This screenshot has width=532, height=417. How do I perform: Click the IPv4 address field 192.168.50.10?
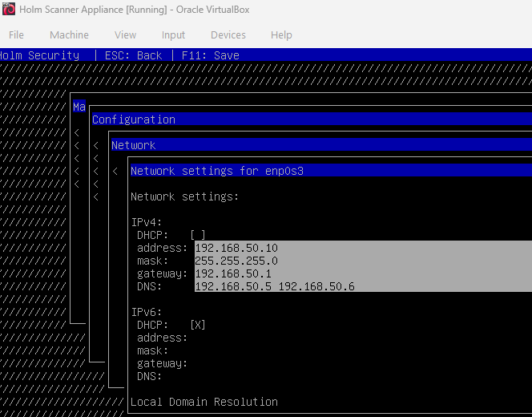364,248
